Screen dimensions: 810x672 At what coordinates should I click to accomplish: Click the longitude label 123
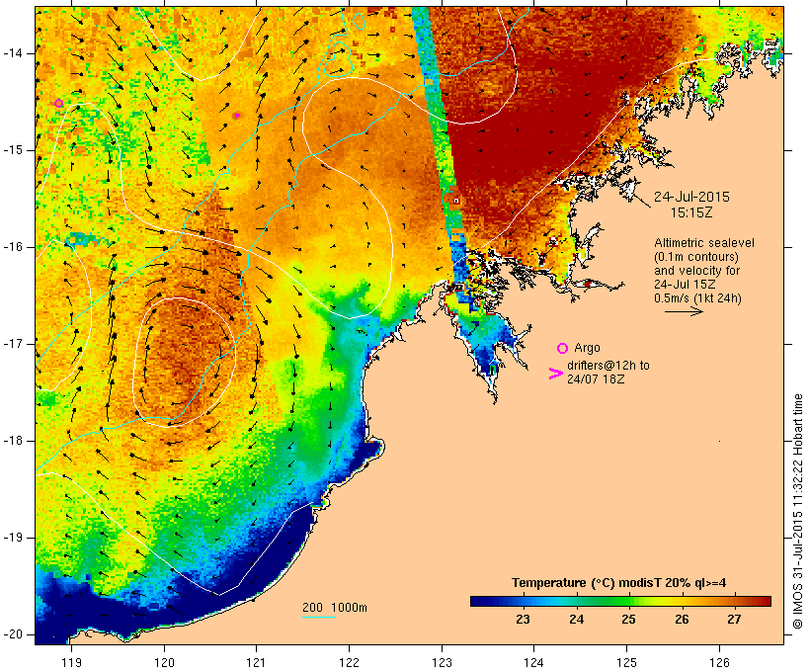pos(442,662)
